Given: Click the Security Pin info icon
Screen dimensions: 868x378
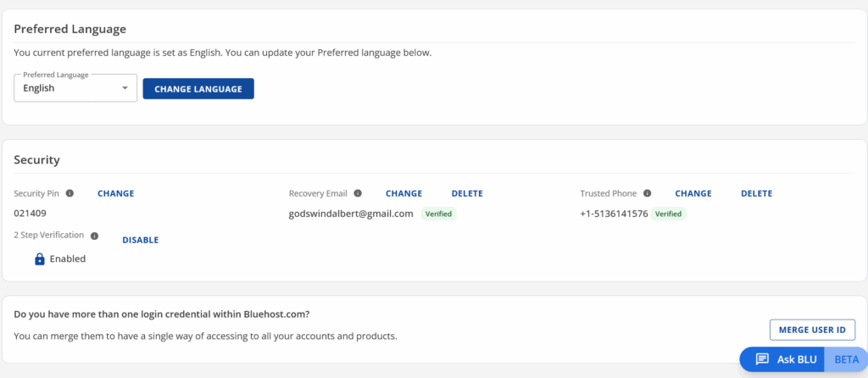Looking at the screenshot, I should pos(70,193).
